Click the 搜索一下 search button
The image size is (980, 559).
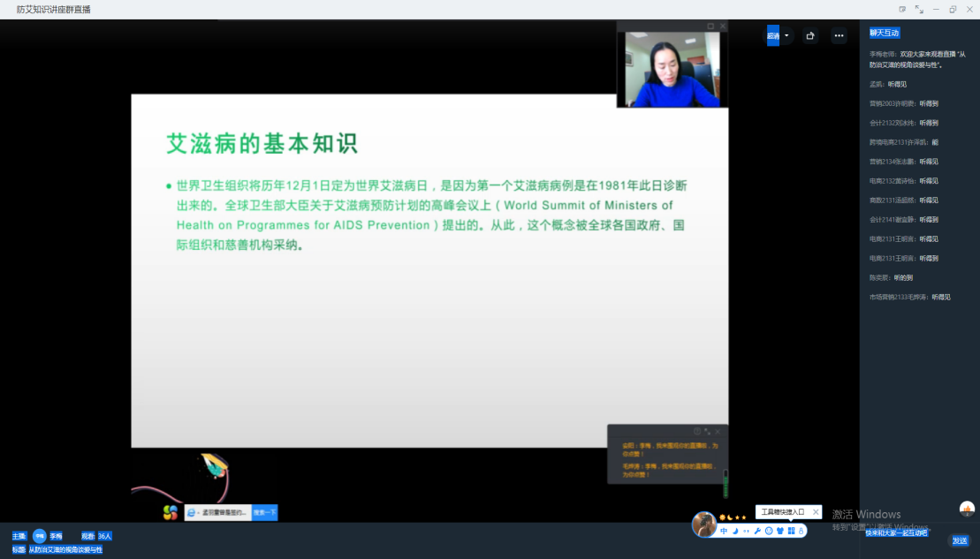(264, 512)
